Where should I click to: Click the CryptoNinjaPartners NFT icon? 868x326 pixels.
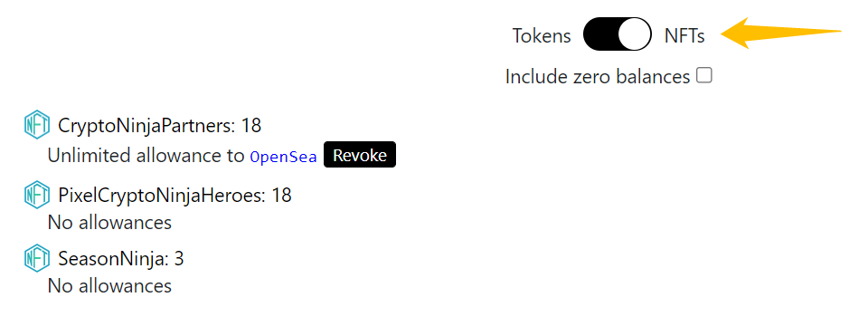37,125
